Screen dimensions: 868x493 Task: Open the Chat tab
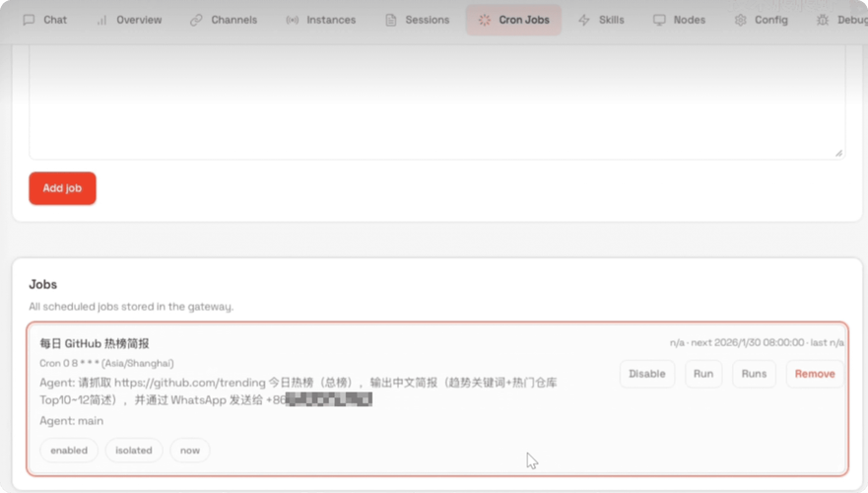click(x=45, y=20)
